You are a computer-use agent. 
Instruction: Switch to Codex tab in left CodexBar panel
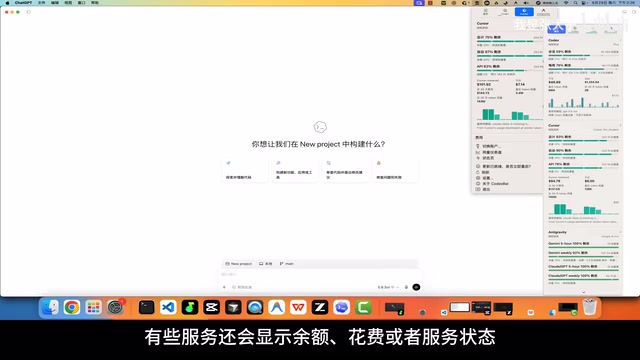[505, 12]
